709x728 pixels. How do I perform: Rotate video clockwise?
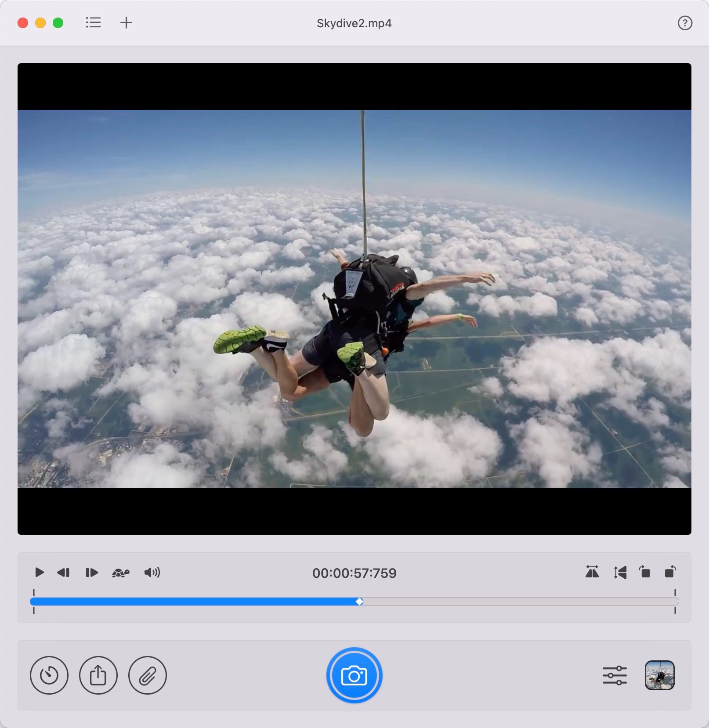[670, 572]
